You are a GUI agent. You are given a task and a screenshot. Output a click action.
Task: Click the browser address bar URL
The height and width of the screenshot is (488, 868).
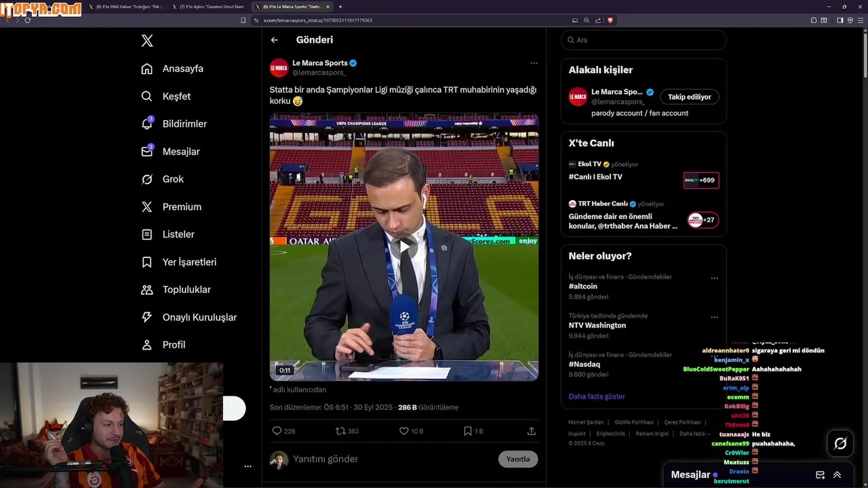click(318, 20)
